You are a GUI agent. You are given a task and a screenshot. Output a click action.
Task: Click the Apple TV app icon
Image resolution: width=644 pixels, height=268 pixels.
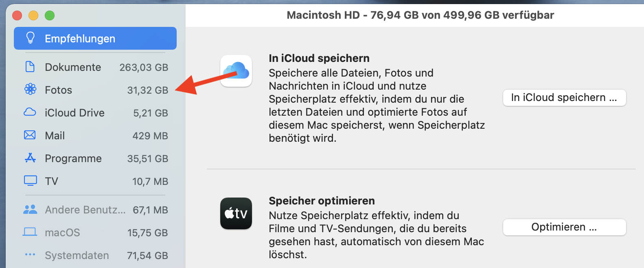[x=236, y=213]
